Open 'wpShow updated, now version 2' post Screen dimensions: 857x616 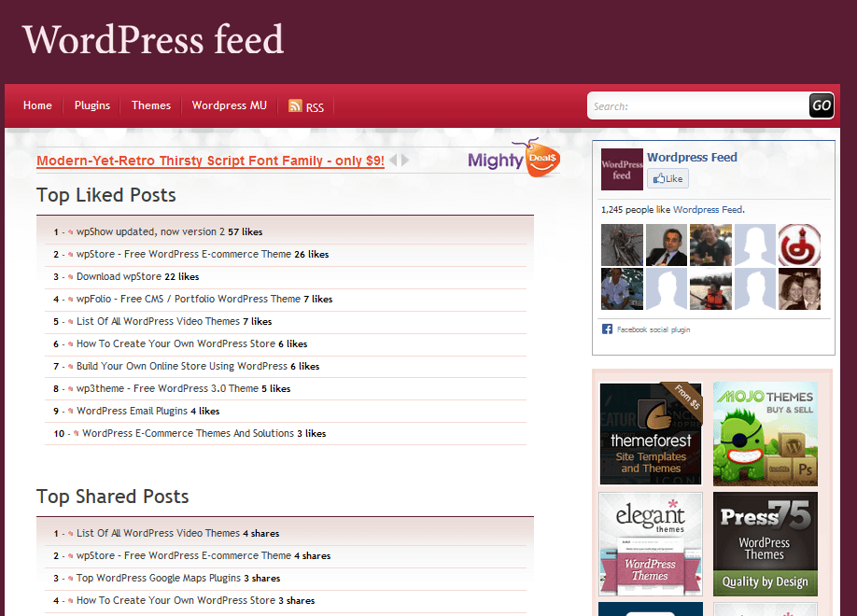click(150, 231)
